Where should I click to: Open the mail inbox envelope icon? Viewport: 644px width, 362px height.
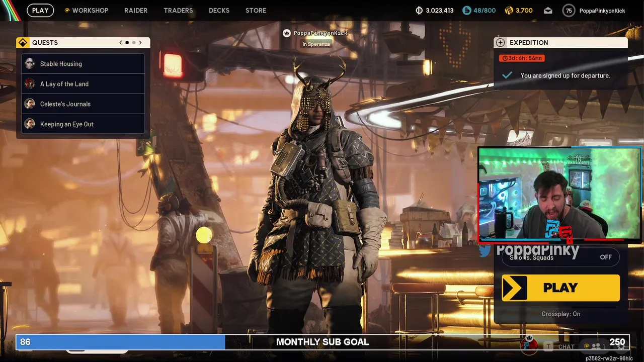coord(548,11)
